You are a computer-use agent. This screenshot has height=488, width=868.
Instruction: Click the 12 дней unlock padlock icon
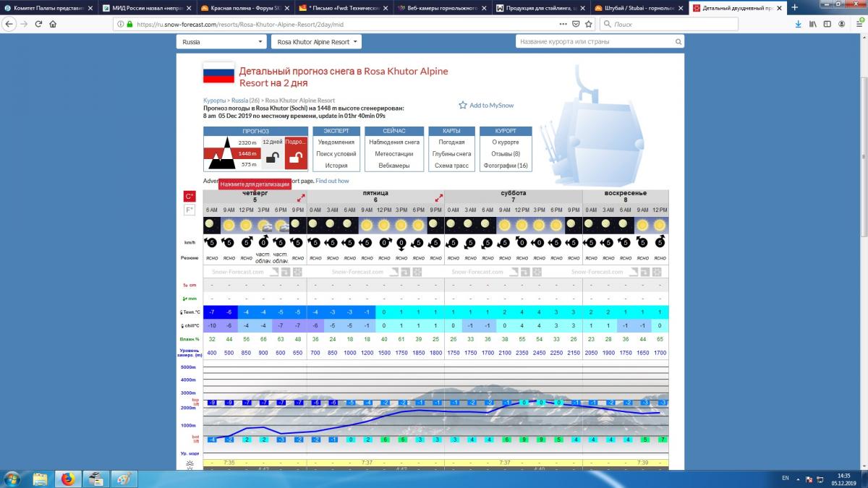pos(273,157)
